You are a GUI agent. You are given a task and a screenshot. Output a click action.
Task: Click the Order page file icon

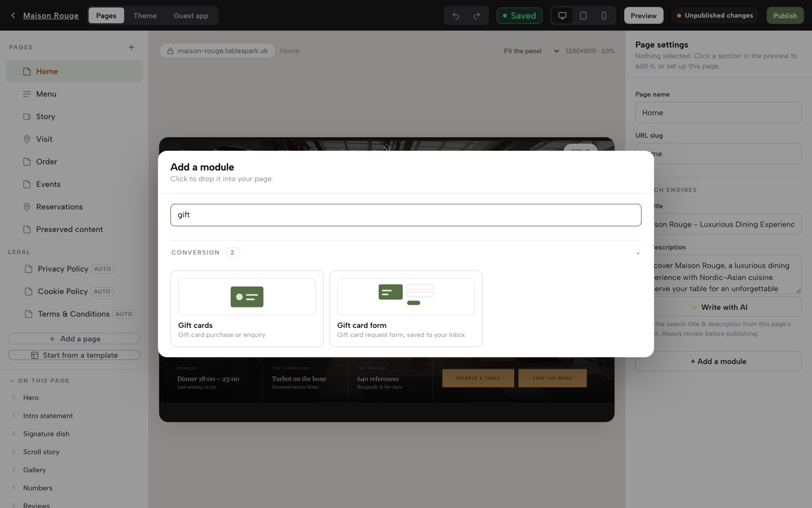tap(27, 162)
